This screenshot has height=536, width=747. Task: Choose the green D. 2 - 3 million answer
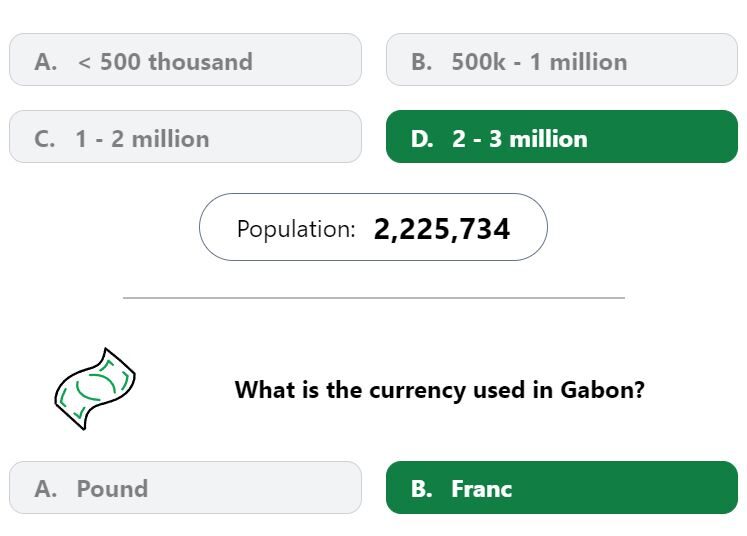tap(562, 137)
